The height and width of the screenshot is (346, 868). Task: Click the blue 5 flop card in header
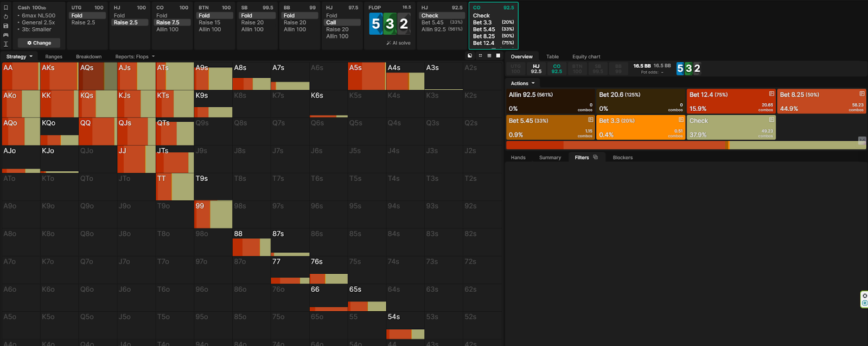(x=375, y=24)
